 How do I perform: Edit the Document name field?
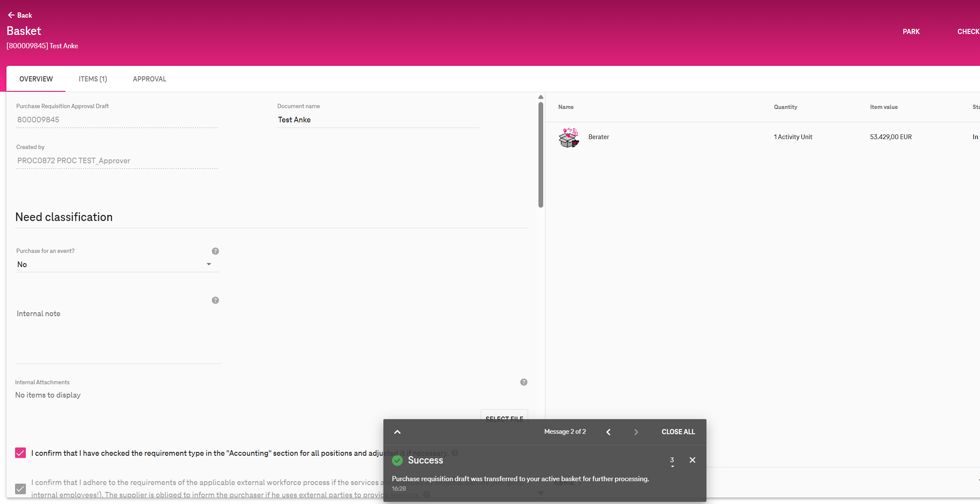click(x=378, y=120)
